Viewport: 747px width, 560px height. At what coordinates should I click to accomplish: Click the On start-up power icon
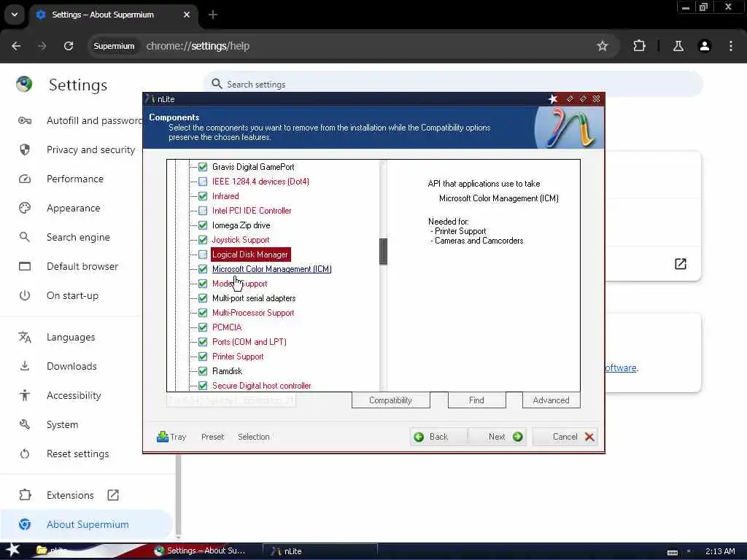tap(25, 295)
